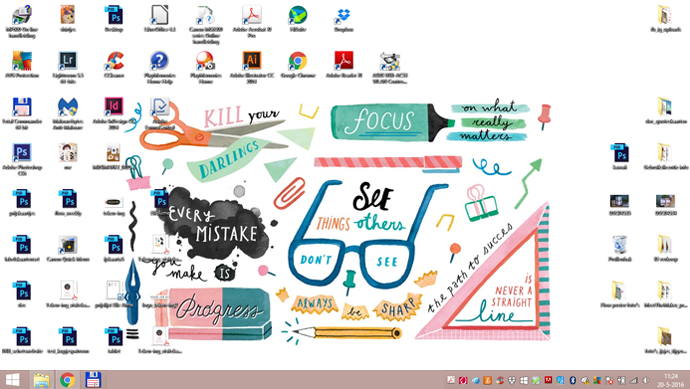Open the volume speaker tray icon

click(646, 380)
